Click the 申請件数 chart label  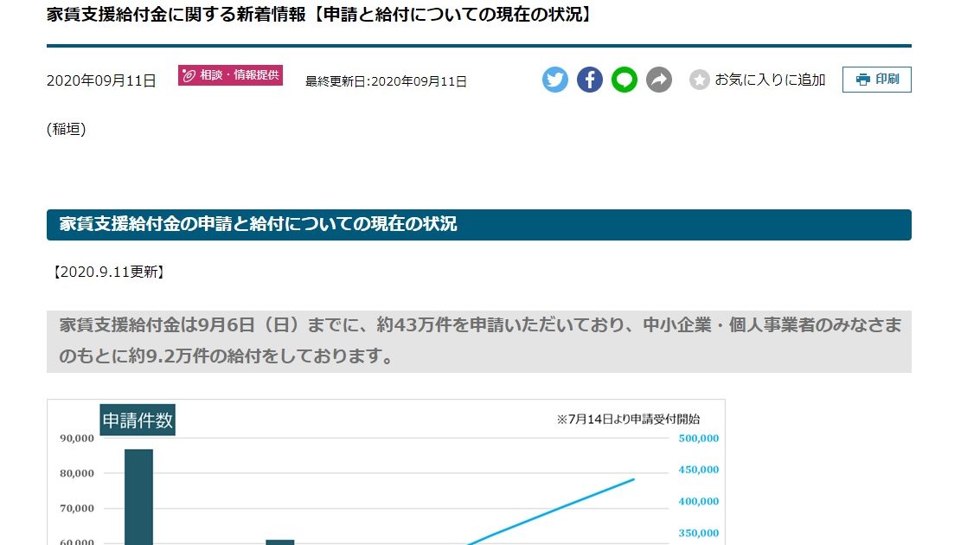(x=138, y=420)
